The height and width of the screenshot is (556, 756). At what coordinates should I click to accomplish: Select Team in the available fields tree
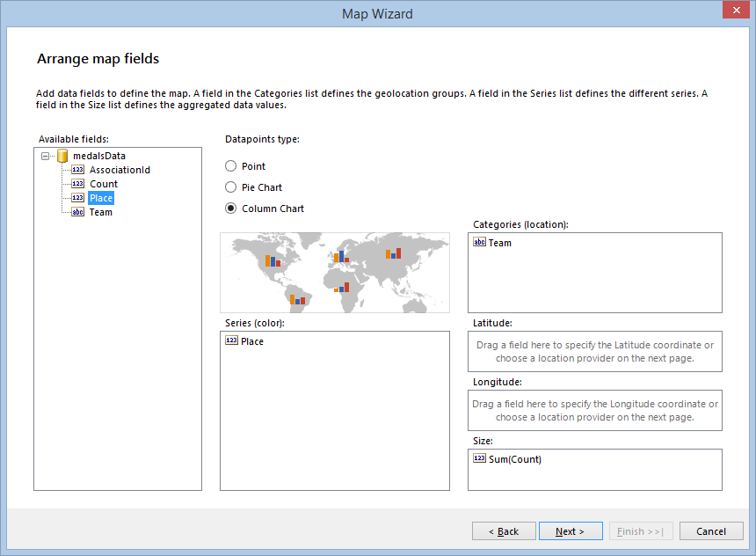(100, 212)
